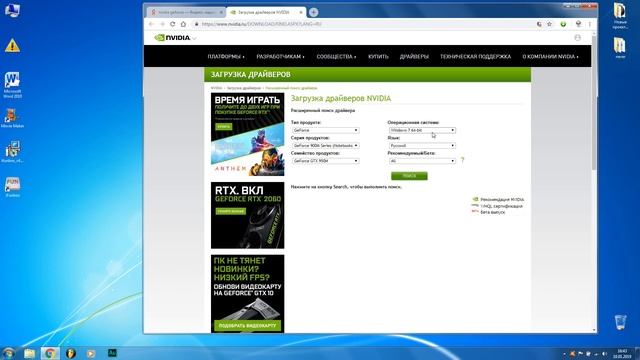
Task: Bookmark this page with the star icon
Action: click(x=549, y=24)
